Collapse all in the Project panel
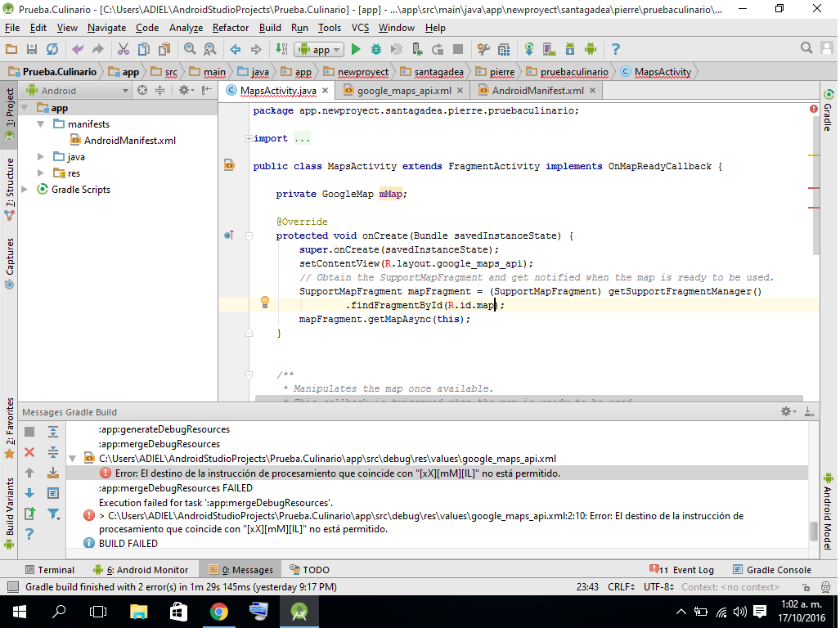Viewport: 840px width, 628px height. point(159,91)
